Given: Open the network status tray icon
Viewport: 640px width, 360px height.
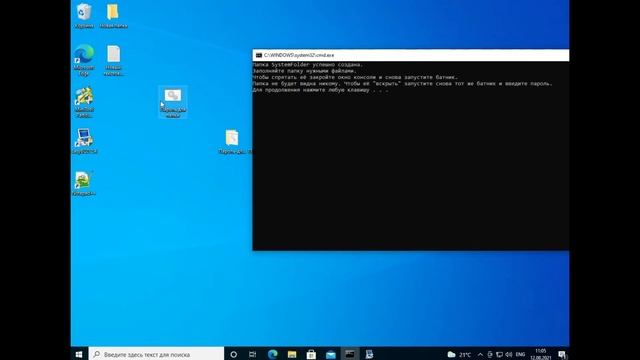Looking at the screenshot, I should tap(499, 354).
